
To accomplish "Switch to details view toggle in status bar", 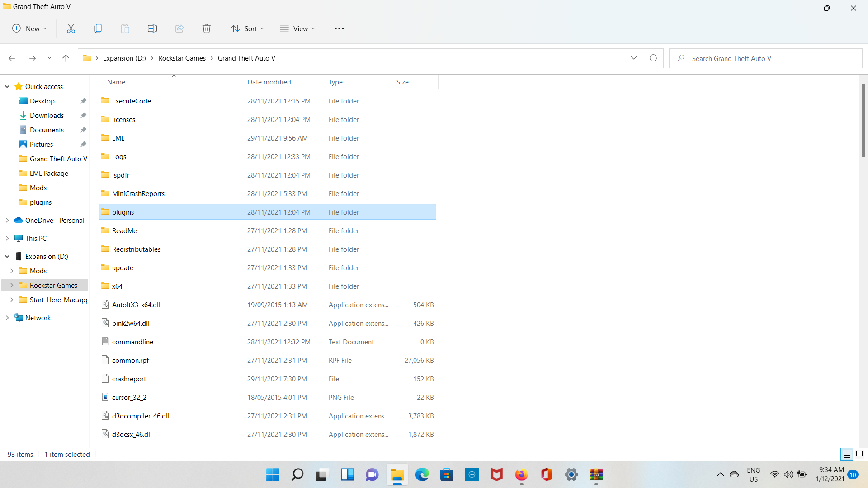I will pos(847,454).
